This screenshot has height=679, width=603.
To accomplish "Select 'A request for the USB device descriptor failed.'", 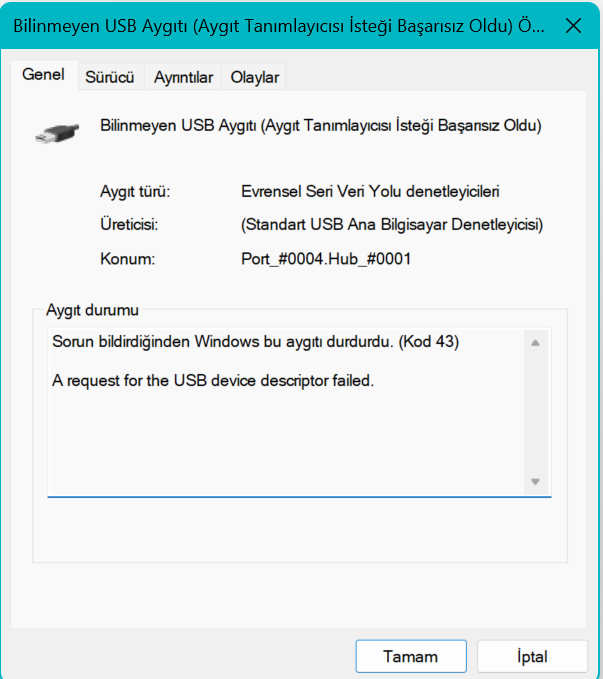I will (213, 381).
